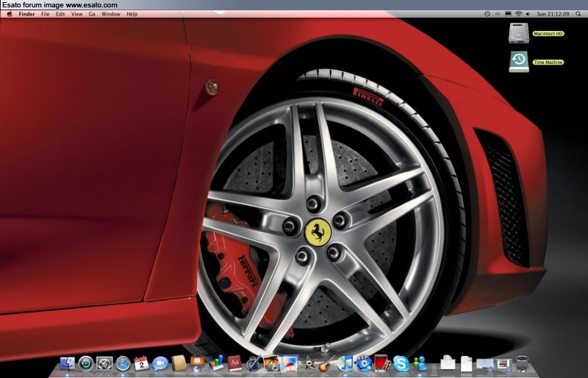
Task: Open the volume control in menu bar
Action: [528, 14]
